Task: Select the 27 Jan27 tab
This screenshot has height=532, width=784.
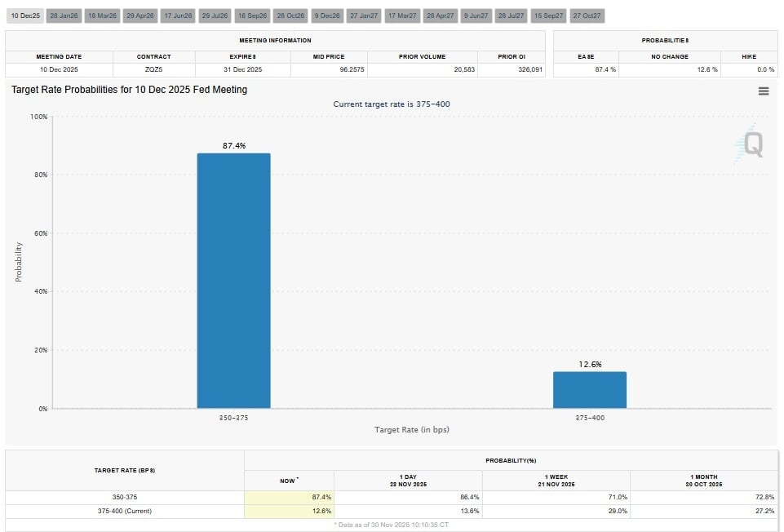Action: pyautogui.click(x=364, y=16)
